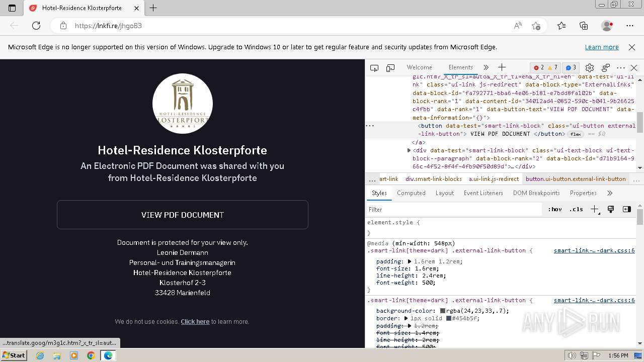Select button.ui-button.external-link-button breadcrumb
Screen dimensions: 644x362
(x=576, y=179)
